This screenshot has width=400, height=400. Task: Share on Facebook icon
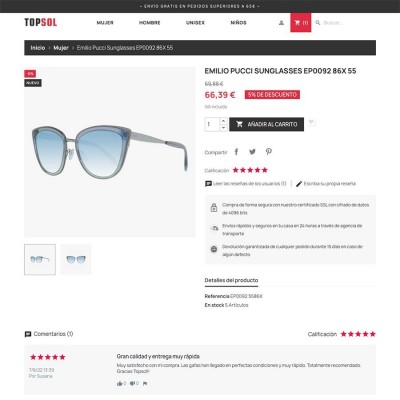pyautogui.click(x=236, y=152)
